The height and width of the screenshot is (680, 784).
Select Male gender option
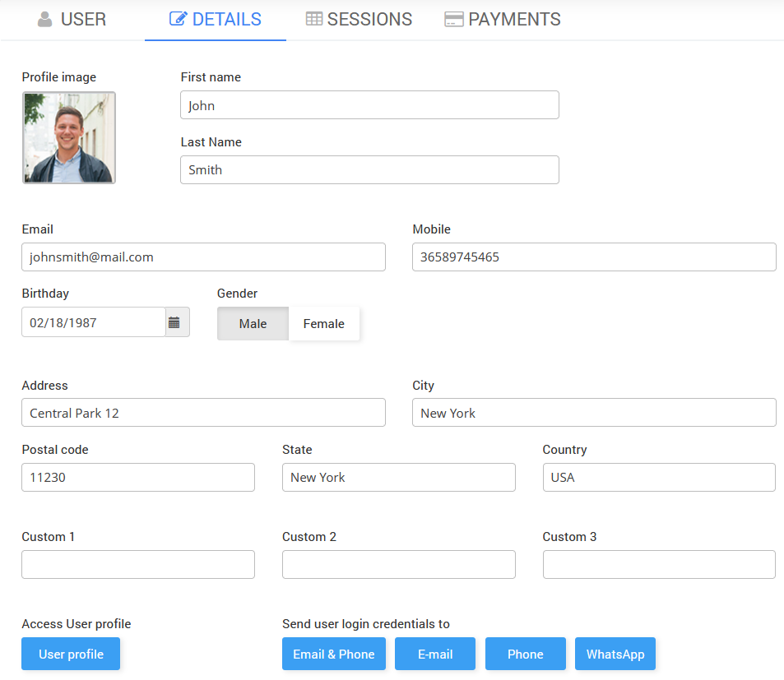coord(253,324)
